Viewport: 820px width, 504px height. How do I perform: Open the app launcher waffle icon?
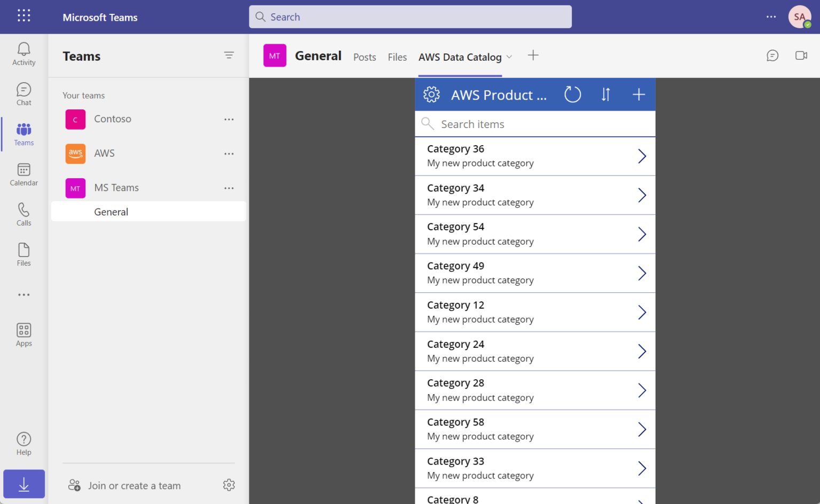point(23,15)
